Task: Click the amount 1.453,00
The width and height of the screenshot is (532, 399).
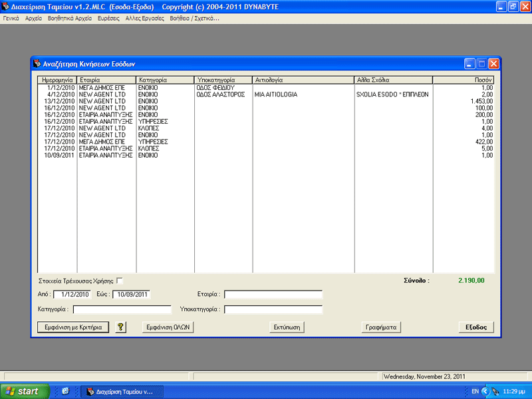Action: pyautogui.click(x=481, y=101)
